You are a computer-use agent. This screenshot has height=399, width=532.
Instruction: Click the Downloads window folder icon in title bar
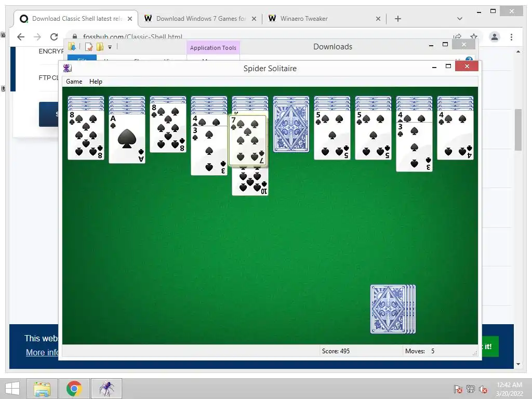pos(72,46)
